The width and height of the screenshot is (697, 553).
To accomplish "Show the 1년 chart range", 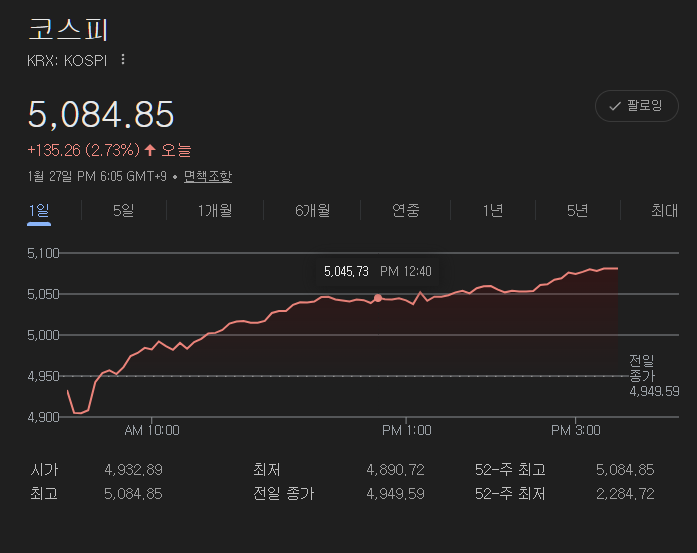I will pyautogui.click(x=493, y=210).
